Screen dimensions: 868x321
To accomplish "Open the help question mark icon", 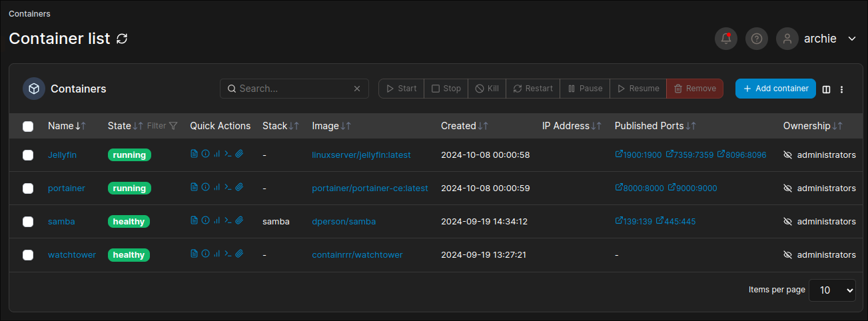I will click(x=757, y=39).
